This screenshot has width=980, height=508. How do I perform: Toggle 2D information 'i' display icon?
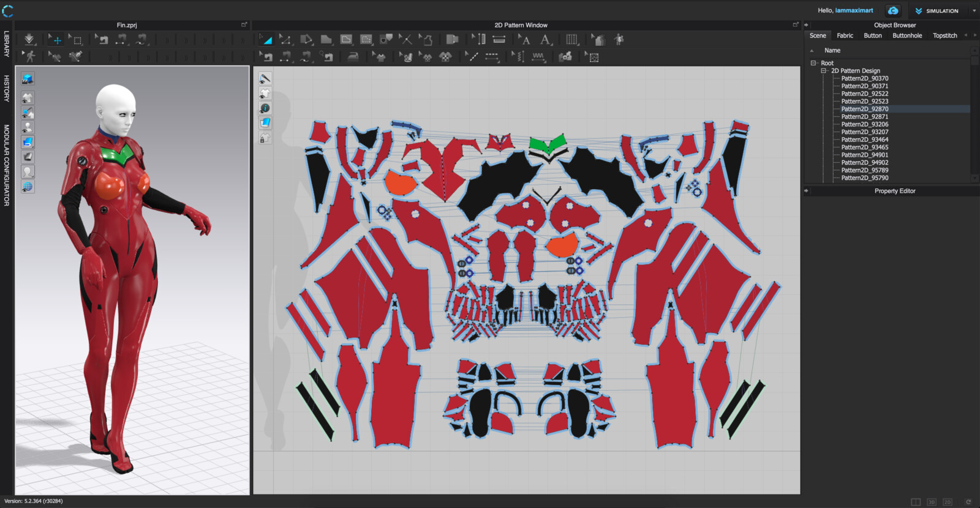(265, 108)
